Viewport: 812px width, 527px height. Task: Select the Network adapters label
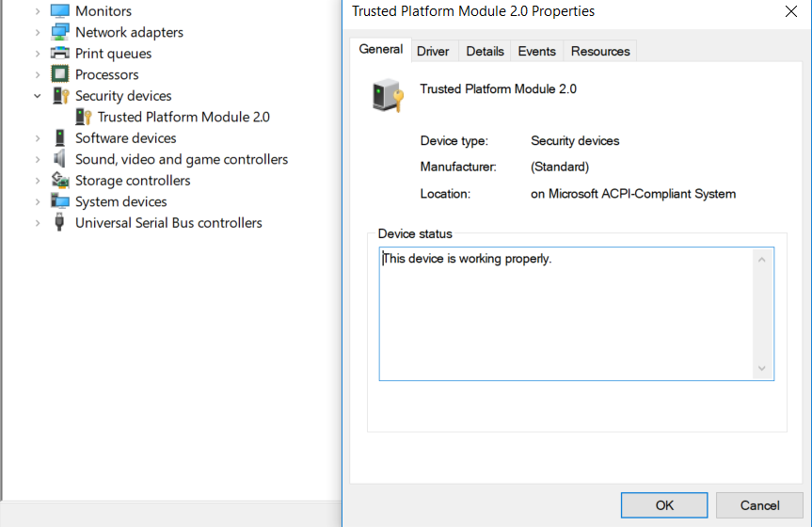tap(130, 32)
